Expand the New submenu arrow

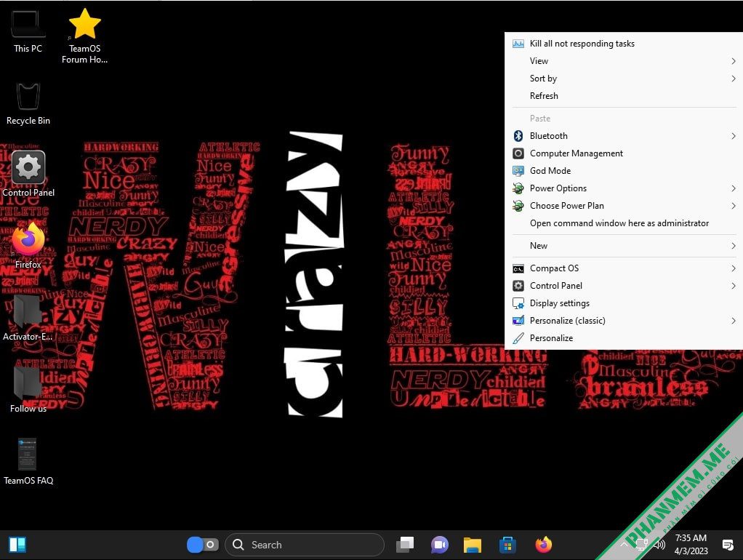[733, 246]
